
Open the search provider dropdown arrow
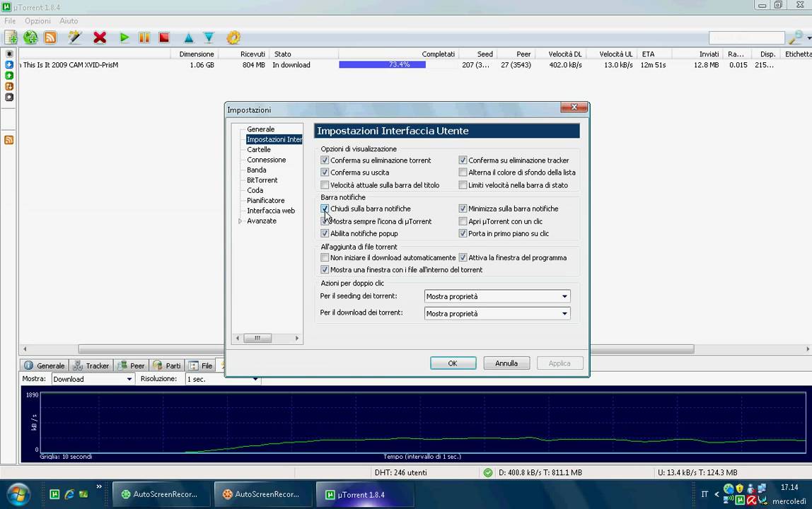click(808, 37)
